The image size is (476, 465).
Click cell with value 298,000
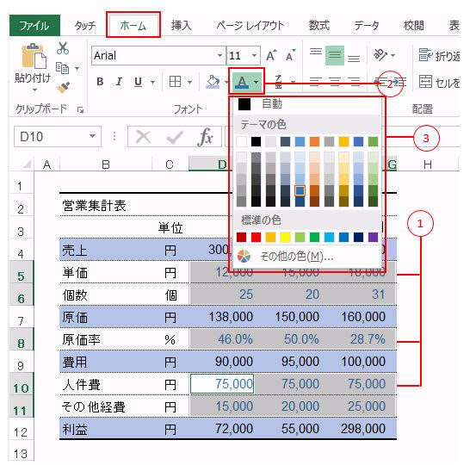click(362, 429)
